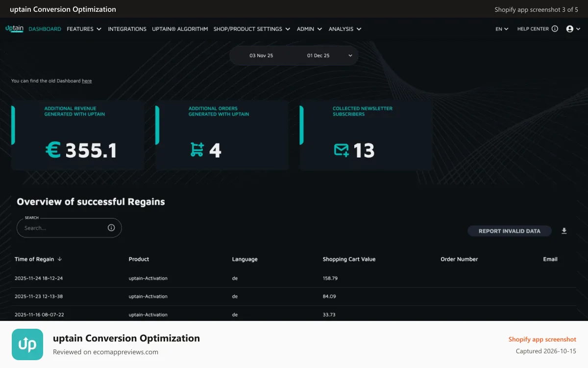Download the regains table as file

coord(564,231)
